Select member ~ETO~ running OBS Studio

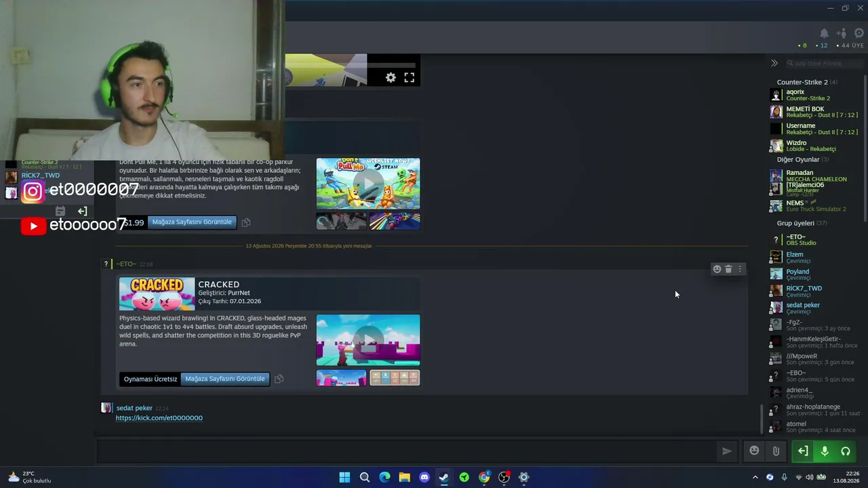[x=816, y=240]
